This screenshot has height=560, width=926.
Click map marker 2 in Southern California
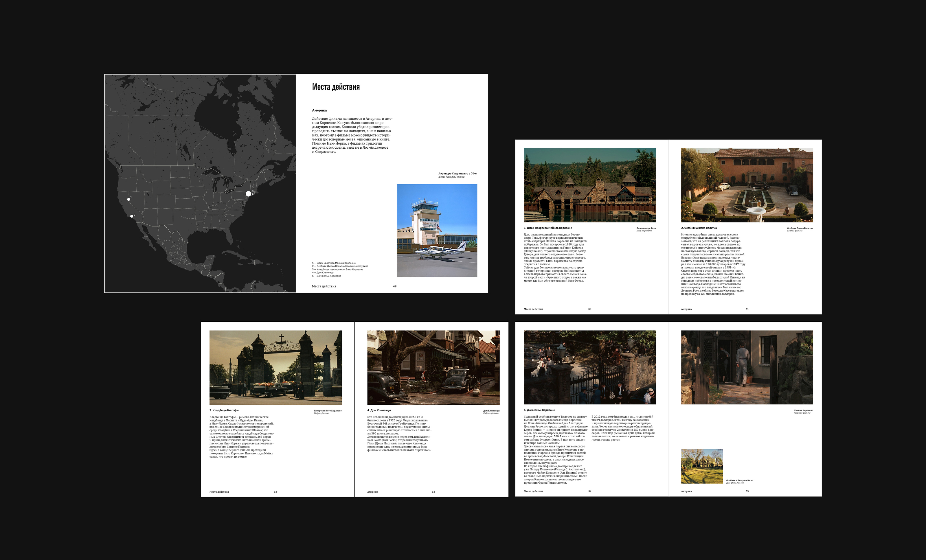pos(132,216)
